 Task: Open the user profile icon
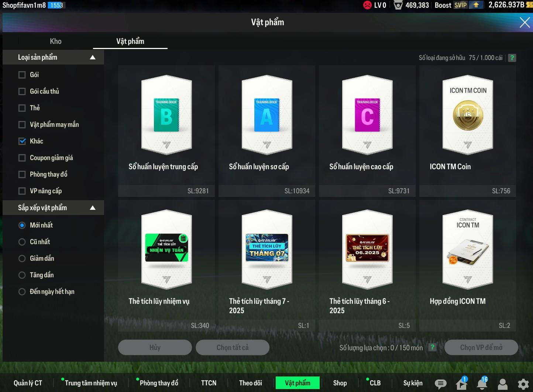coord(503,384)
